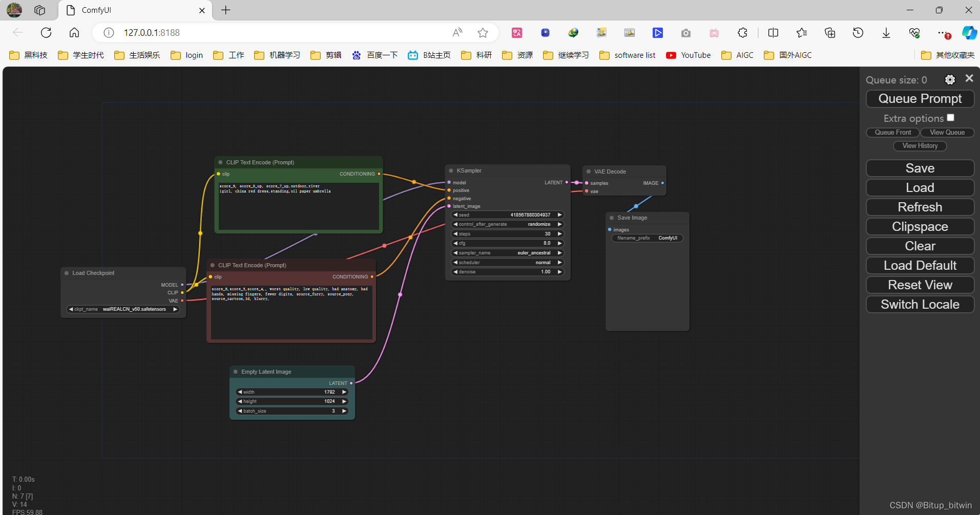
Task: Load a workflow file
Action: coord(920,188)
